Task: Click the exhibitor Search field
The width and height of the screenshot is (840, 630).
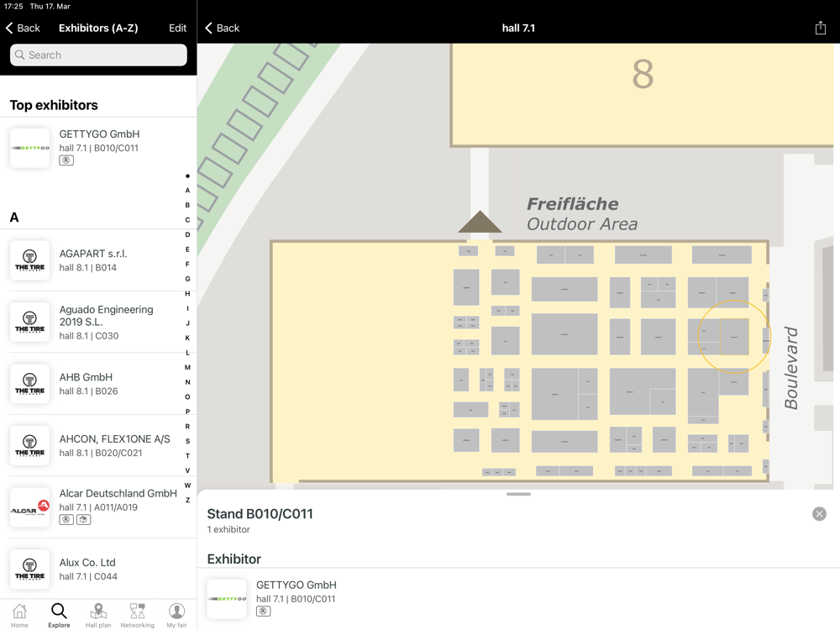Action: tap(98, 55)
